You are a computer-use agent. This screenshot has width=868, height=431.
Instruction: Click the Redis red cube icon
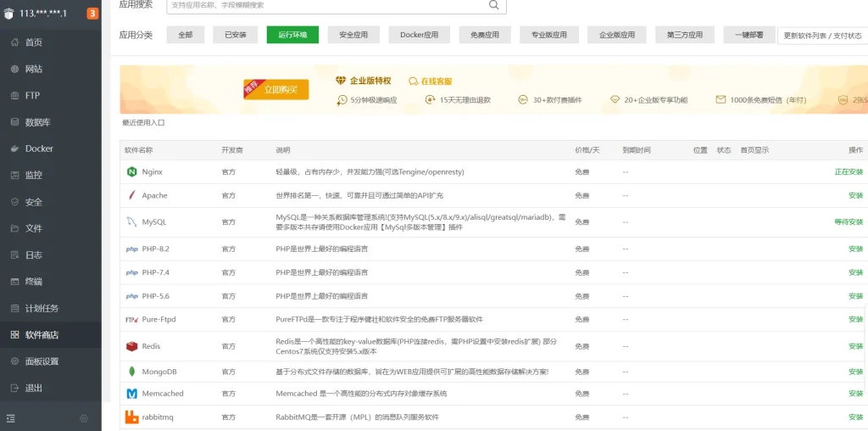click(131, 346)
